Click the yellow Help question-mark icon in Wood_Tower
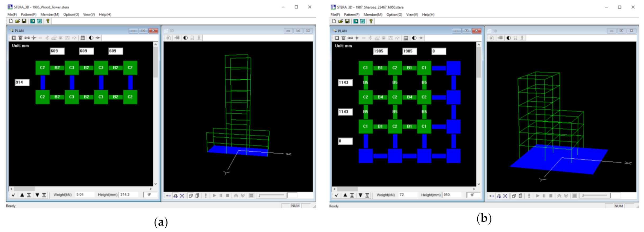This screenshot has width=644, height=232. (48, 21)
